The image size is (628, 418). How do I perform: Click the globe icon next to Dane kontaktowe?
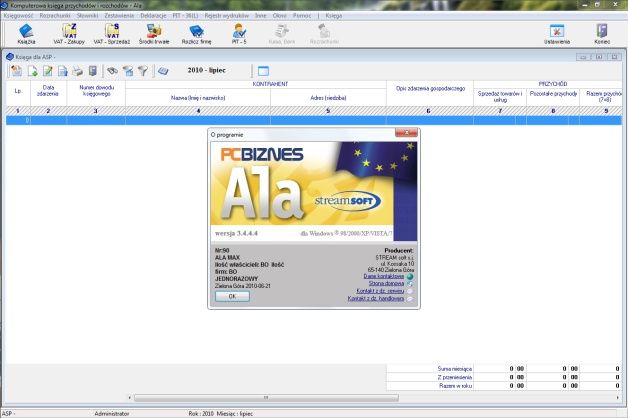[410, 276]
